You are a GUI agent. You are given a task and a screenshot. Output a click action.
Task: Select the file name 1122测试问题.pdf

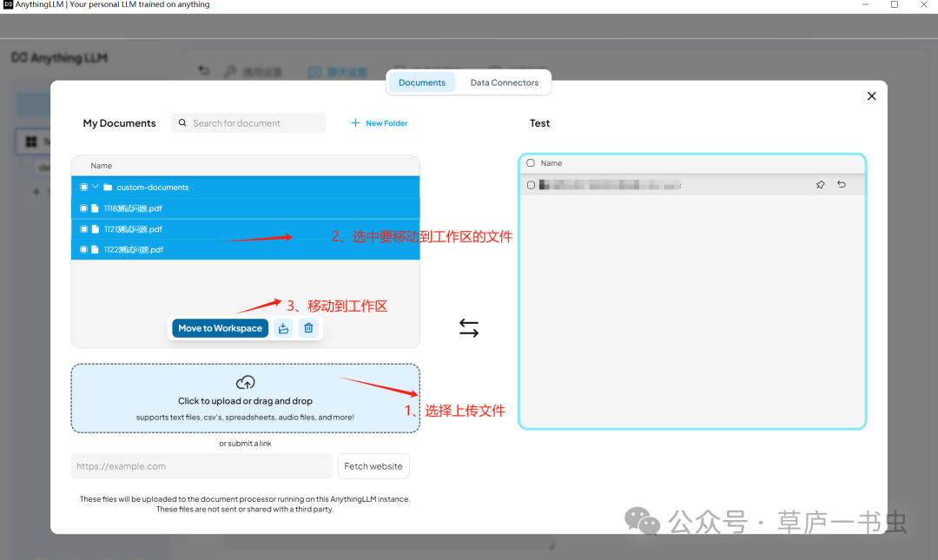tap(134, 249)
